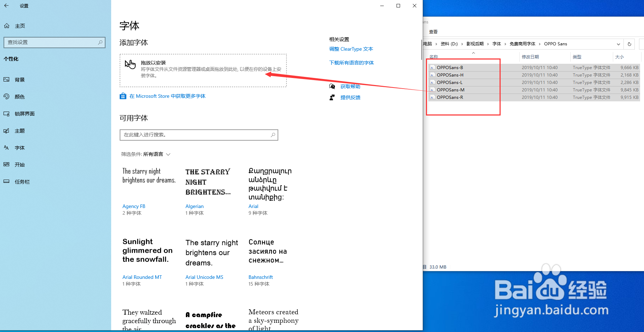Image resolution: width=644 pixels, height=332 pixels.
Task: Open the Arial Unicode MS font link
Action: coord(205,277)
